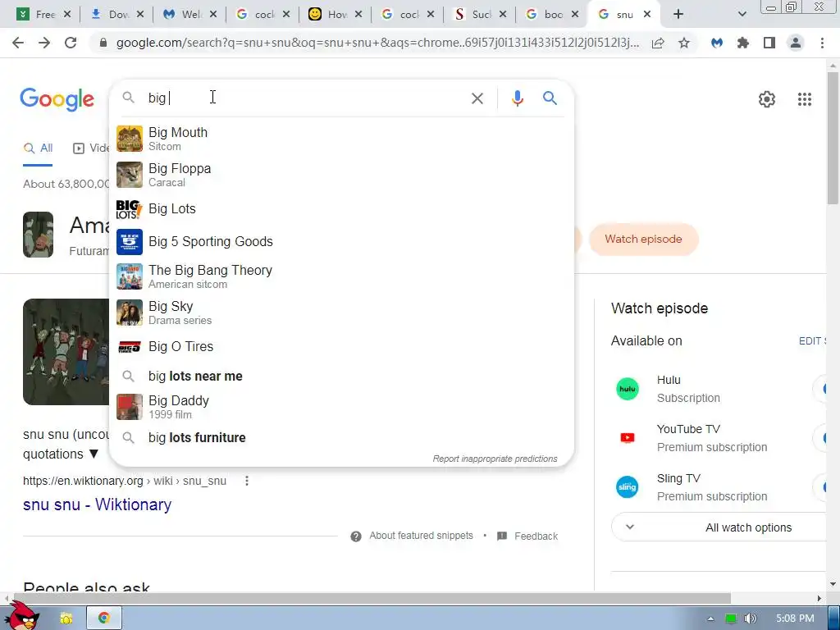The image size is (840, 630).
Task: Select the Big Lots suggestion
Action: [x=341, y=209]
